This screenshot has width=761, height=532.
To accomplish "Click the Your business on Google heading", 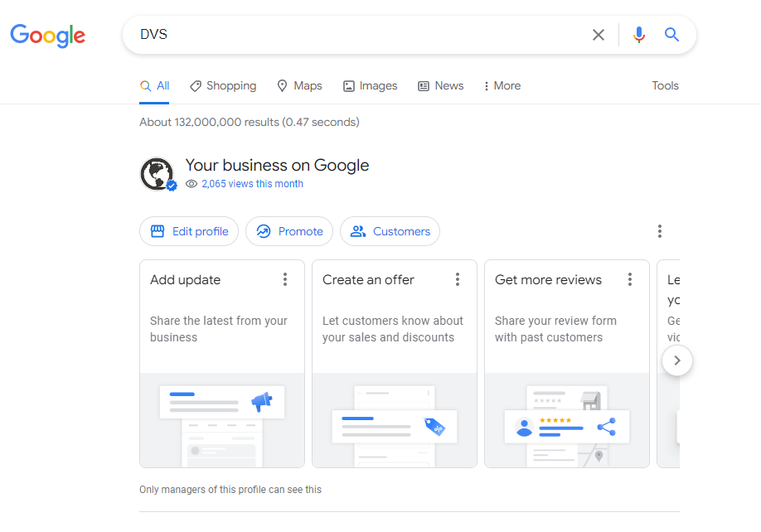I will 277,166.
